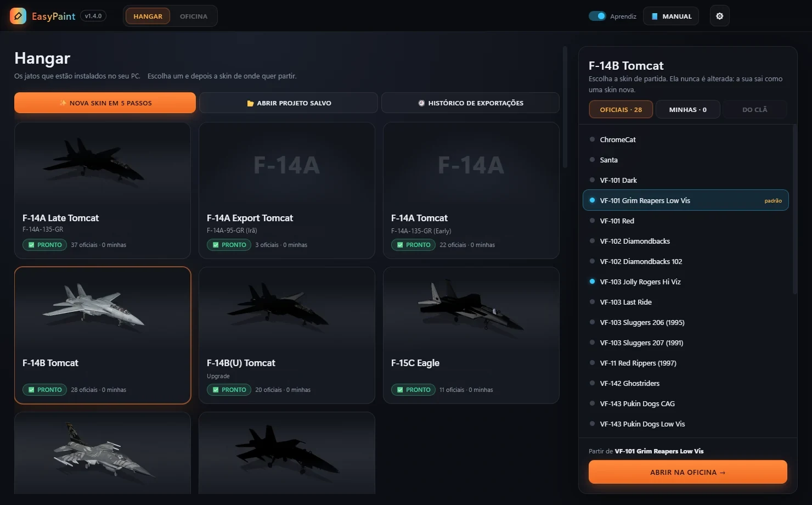Click the green check icon on F-14B(U) Tomcat
Screen dimensions: 812x505
[x=216, y=390]
